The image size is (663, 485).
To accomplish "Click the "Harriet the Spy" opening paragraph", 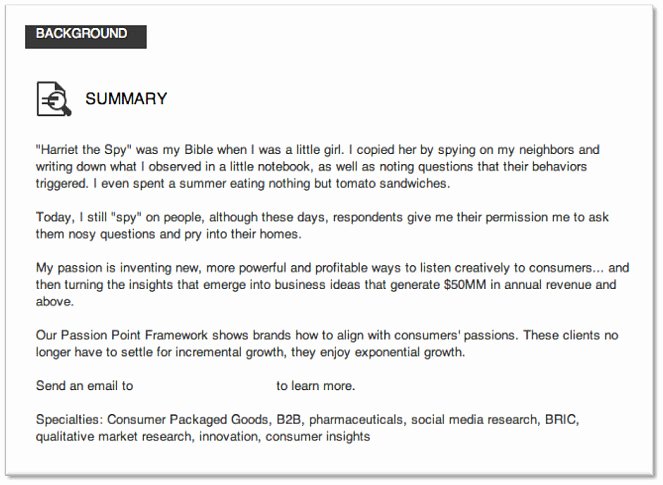I will (318, 167).
